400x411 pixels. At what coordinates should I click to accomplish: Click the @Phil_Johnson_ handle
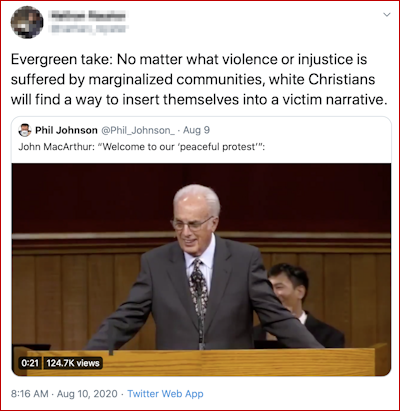coord(138,130)
